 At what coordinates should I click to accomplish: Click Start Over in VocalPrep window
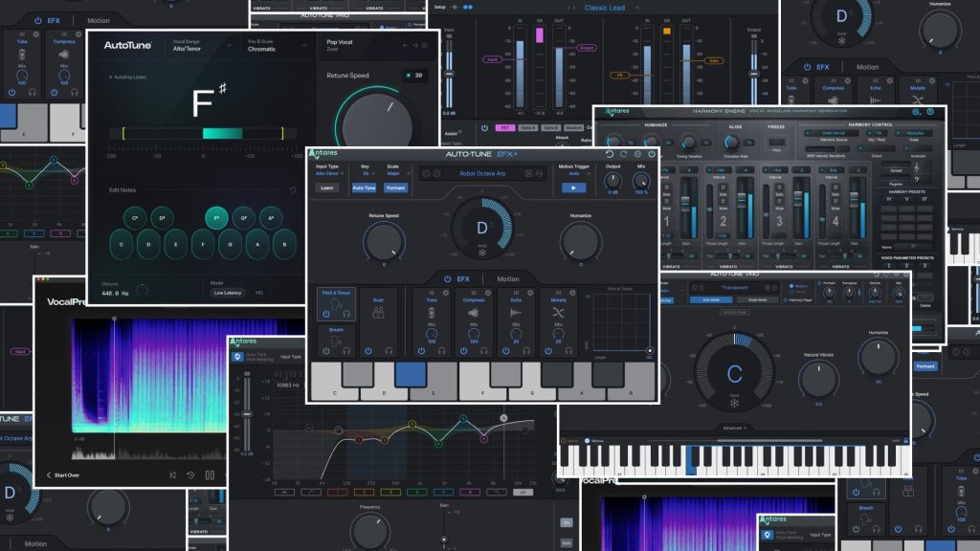click(x=63, y=475)
